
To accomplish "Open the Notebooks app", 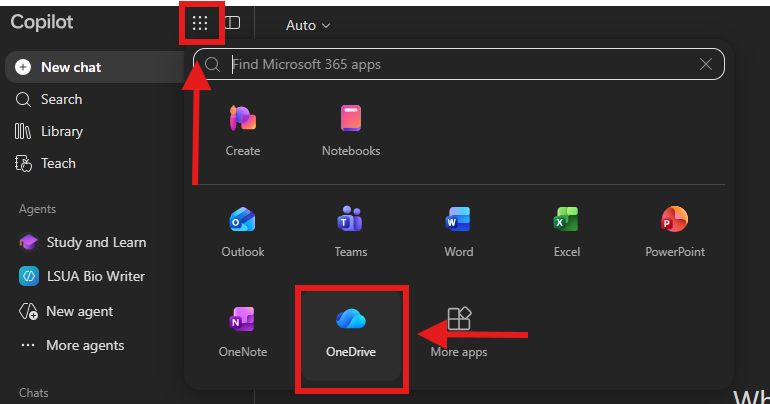I will 351,131.
